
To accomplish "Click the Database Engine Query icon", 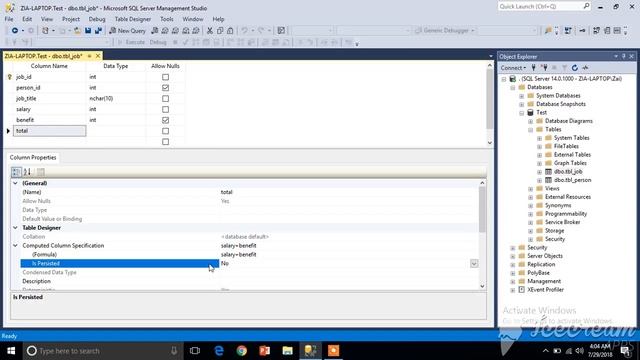I will [154, 31].
